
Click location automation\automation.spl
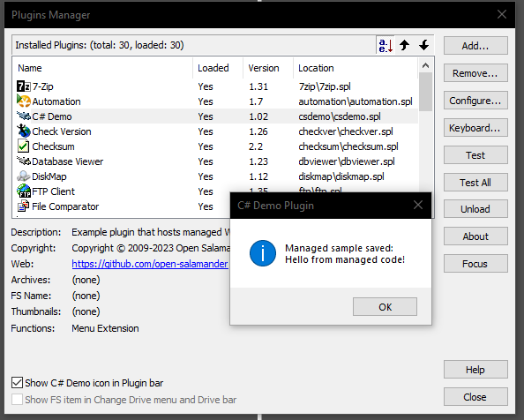(x=356, y=101)
